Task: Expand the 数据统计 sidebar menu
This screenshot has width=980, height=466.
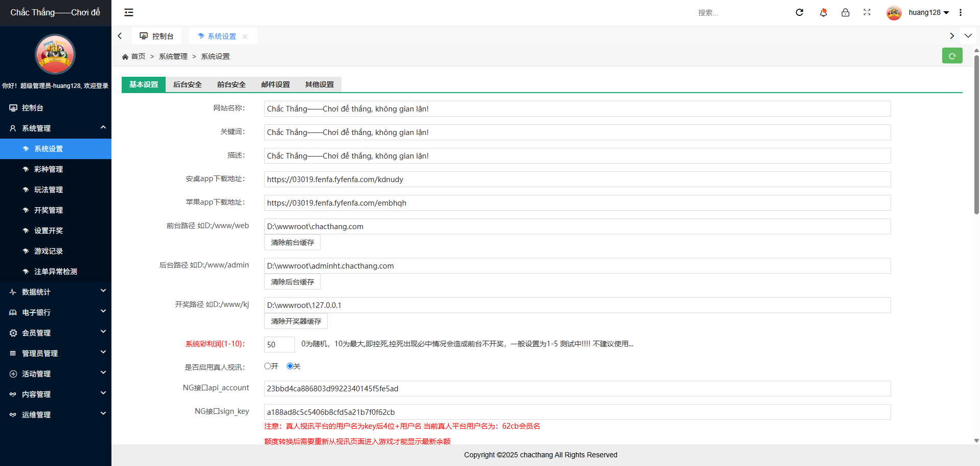Action: [56, 292]
